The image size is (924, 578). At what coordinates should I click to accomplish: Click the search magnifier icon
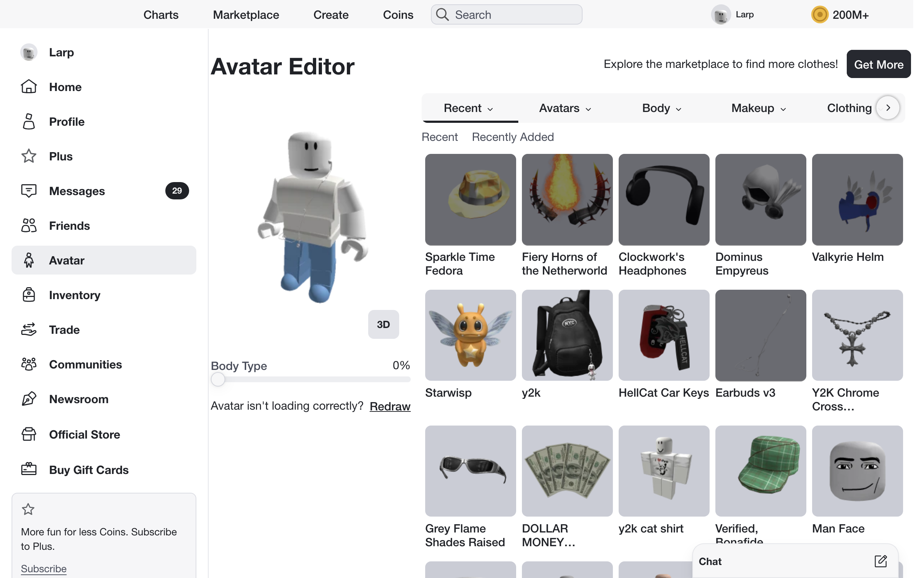tap(442, 14)
